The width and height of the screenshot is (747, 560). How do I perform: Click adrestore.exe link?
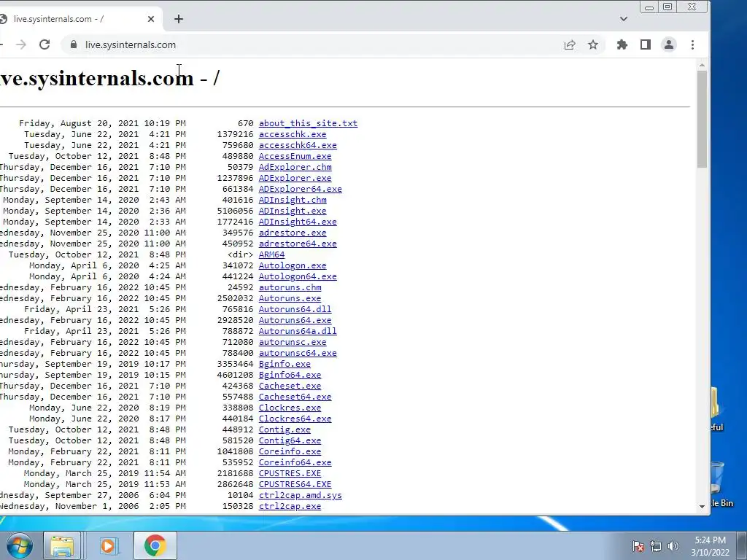tap(293, 233)
